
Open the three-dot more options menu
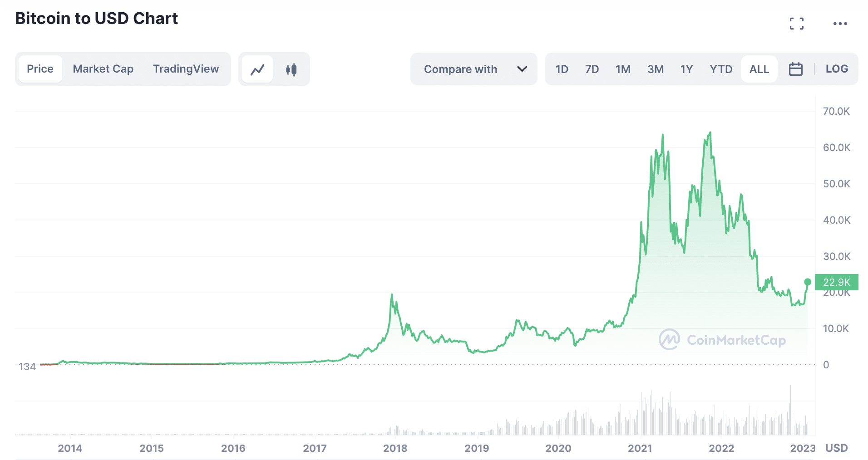point(840,24)
